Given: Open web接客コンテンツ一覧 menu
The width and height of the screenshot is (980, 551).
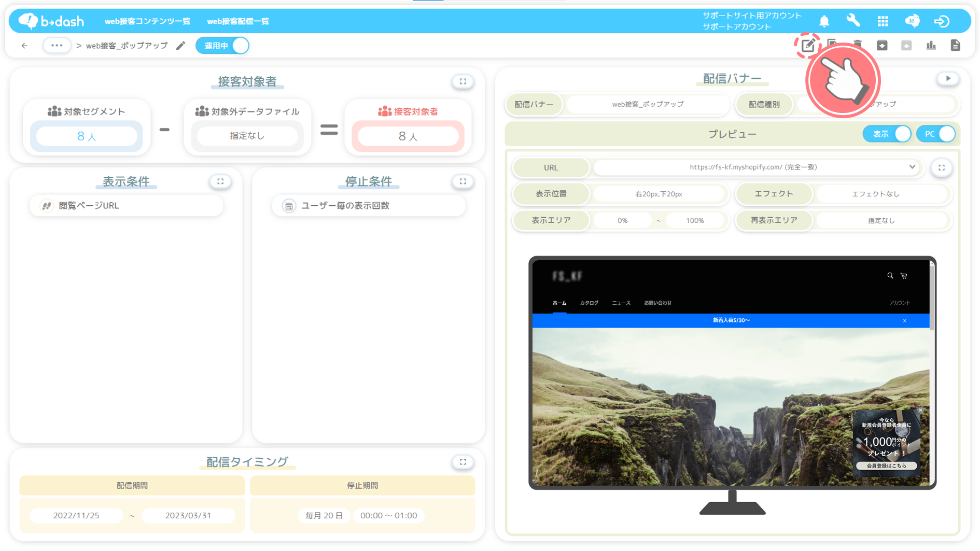Looking at the screenshot, I should coord(147,21).
